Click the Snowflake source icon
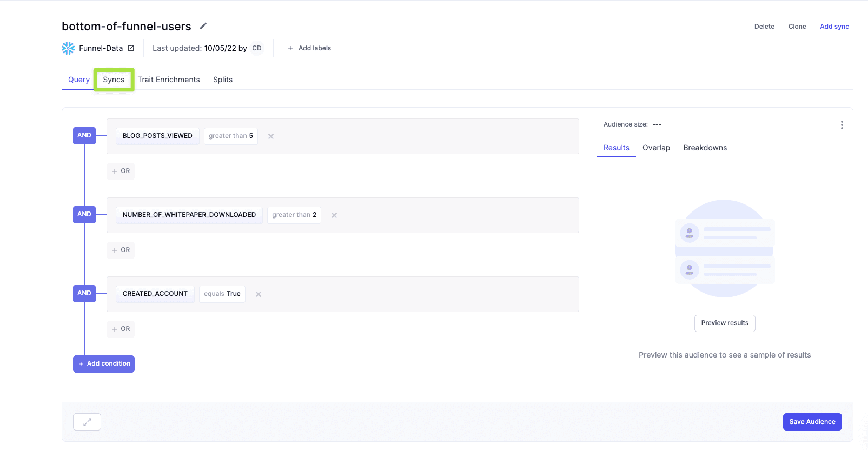Screen dimensions: 868x450 point(68,48)
